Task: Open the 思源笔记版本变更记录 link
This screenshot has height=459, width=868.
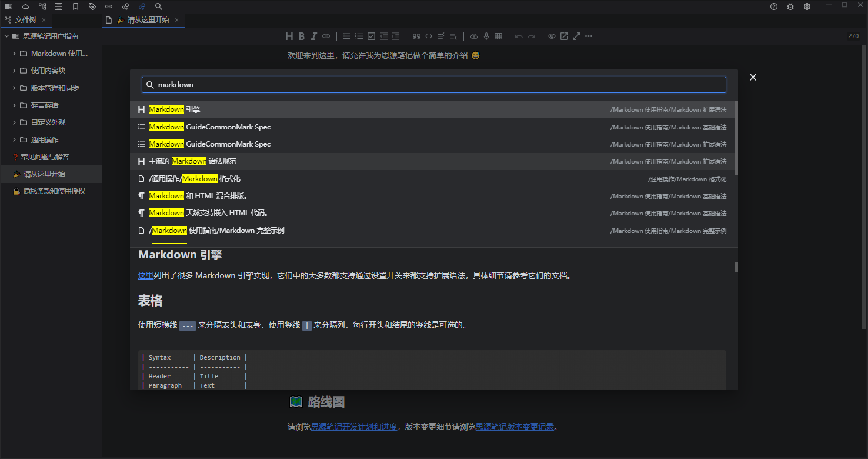Action: tap(515, 427)
